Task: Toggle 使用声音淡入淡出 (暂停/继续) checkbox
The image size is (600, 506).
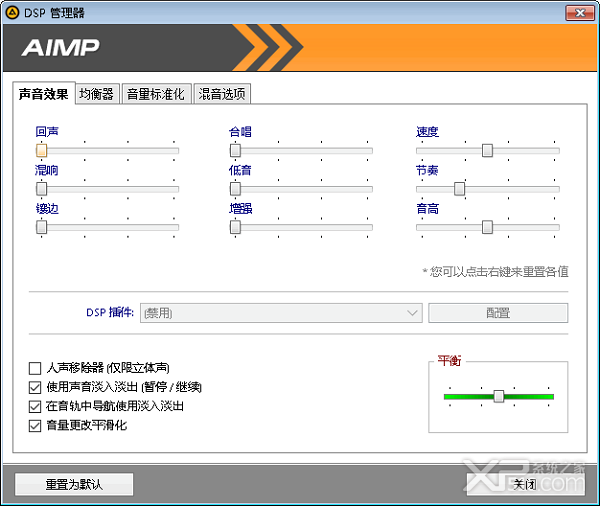Action: coord(35,387)
